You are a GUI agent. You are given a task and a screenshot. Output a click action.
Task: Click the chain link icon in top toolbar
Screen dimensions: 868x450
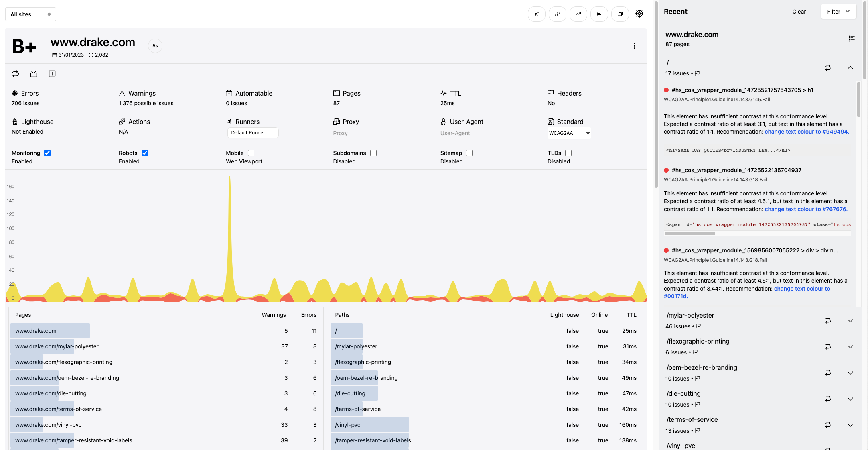557,14
